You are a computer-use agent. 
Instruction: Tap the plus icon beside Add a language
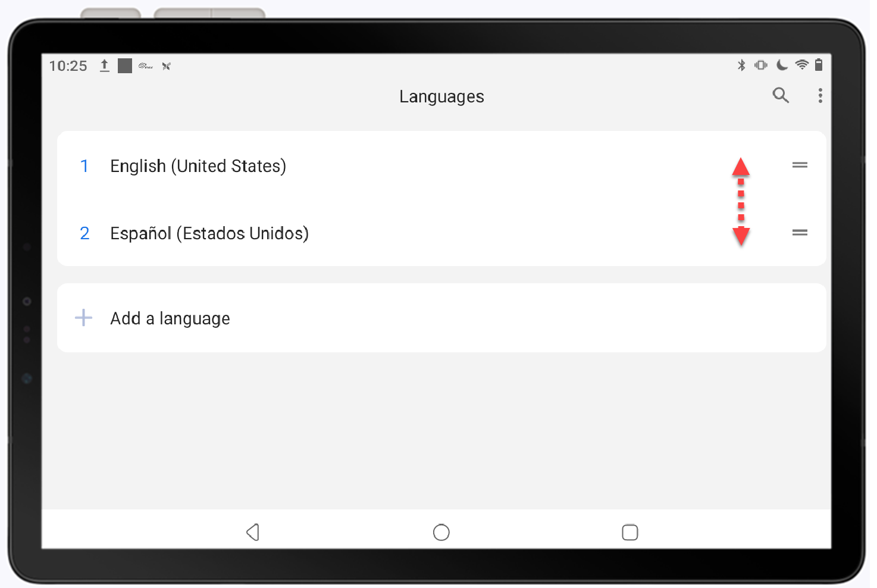83,318
